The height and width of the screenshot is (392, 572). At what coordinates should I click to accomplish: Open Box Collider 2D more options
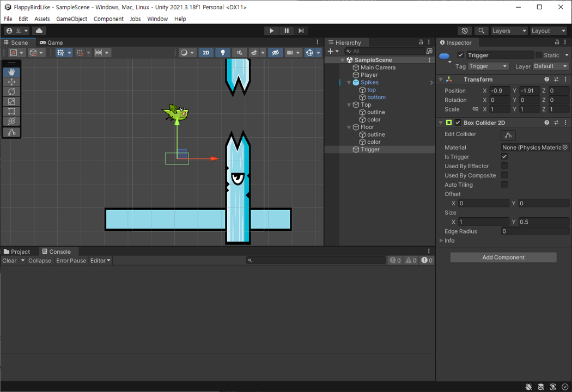click(x=565, y=122)
